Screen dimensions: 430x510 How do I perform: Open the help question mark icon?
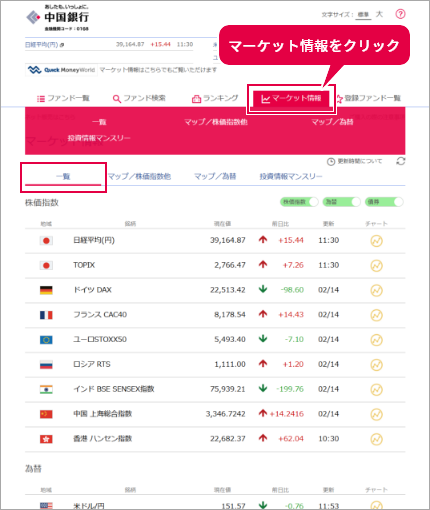[400, 14]
